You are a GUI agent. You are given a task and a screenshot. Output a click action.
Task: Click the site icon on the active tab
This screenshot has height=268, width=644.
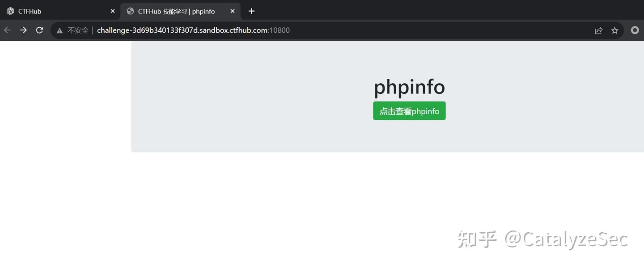[x=130, y=11]
